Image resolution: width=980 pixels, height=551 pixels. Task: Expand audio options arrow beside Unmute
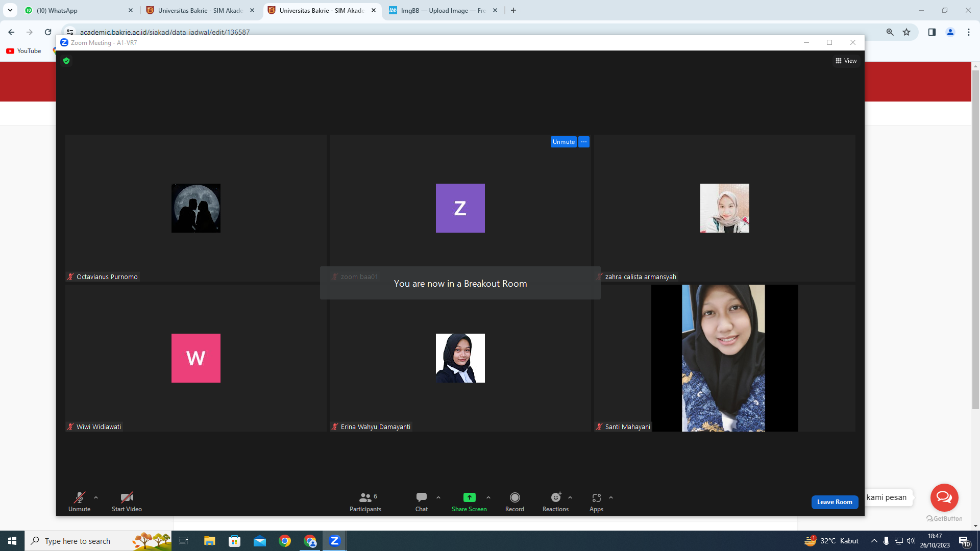96,497
